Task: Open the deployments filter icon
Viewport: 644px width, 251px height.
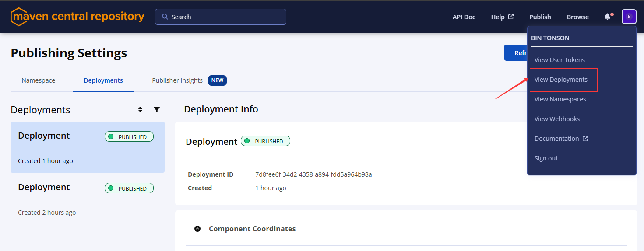Action: click(157, 109)
